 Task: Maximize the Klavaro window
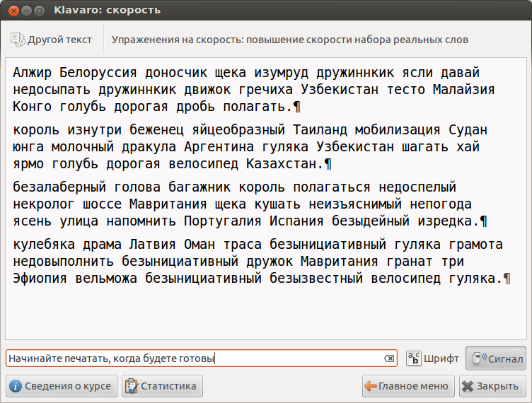pos(40,11)
